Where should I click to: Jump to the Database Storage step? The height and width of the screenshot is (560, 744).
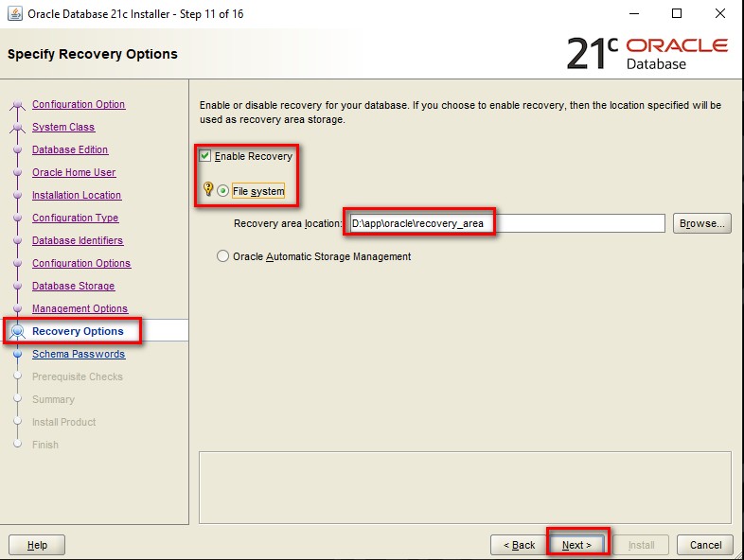click(74, 287)
